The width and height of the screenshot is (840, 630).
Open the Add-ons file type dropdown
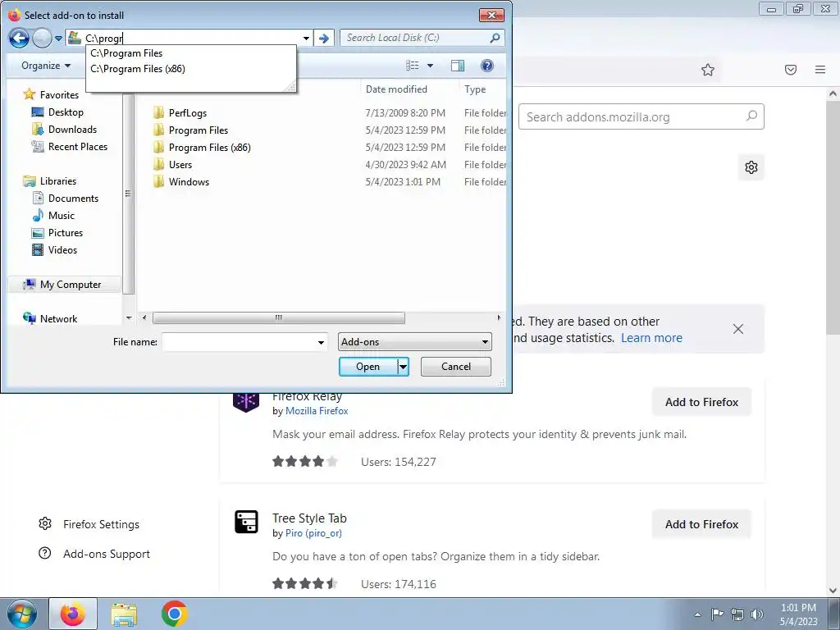click(x=414, y=342)
